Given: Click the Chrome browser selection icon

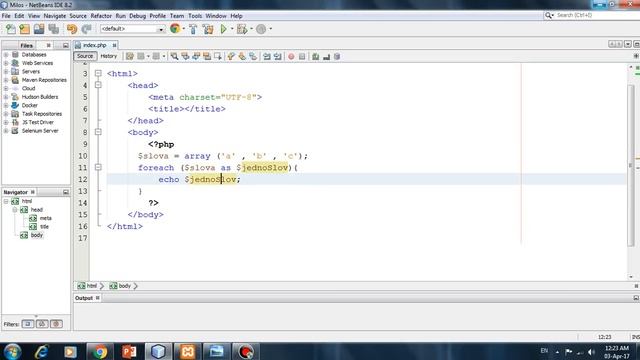Looking at the screenshot, I should 175,29.
